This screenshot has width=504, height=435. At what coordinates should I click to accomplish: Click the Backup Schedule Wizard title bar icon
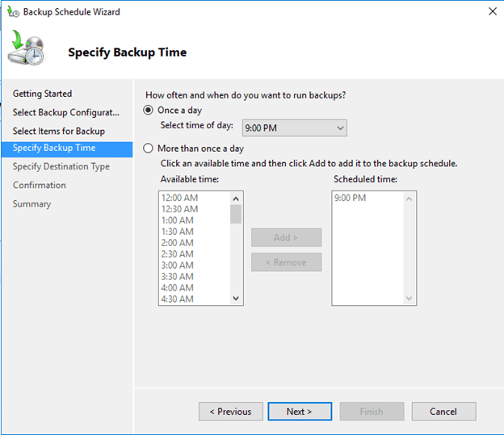coord(13,12)
